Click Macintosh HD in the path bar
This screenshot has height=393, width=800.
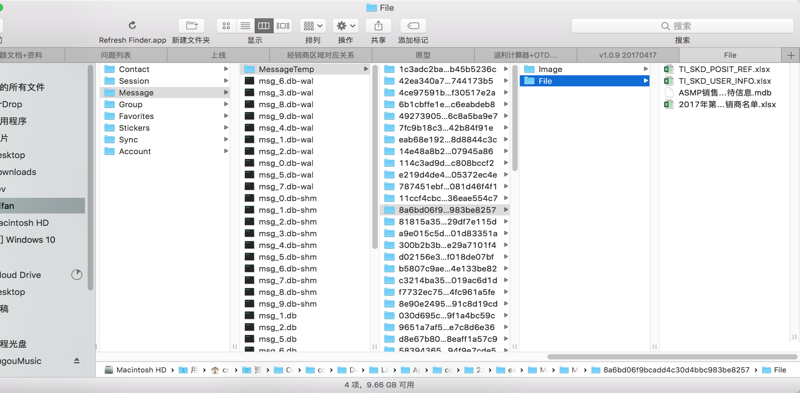[x=135, y=370]
